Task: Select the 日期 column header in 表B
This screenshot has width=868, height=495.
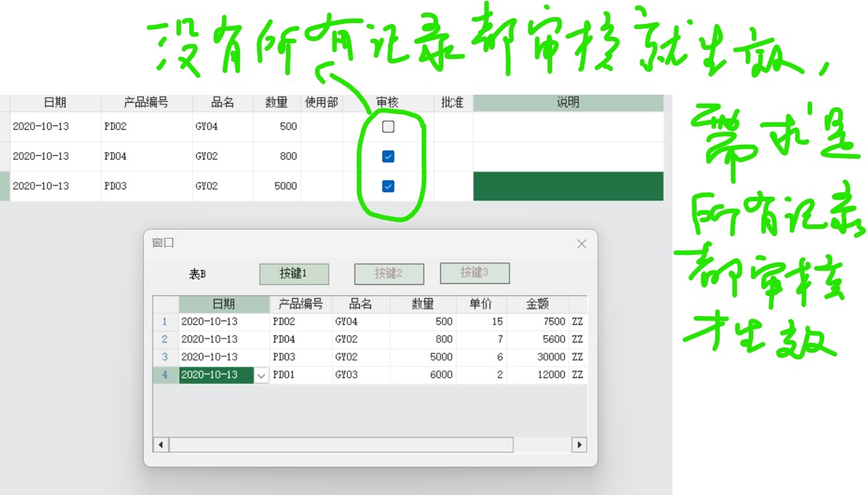Action: point(224,304)
